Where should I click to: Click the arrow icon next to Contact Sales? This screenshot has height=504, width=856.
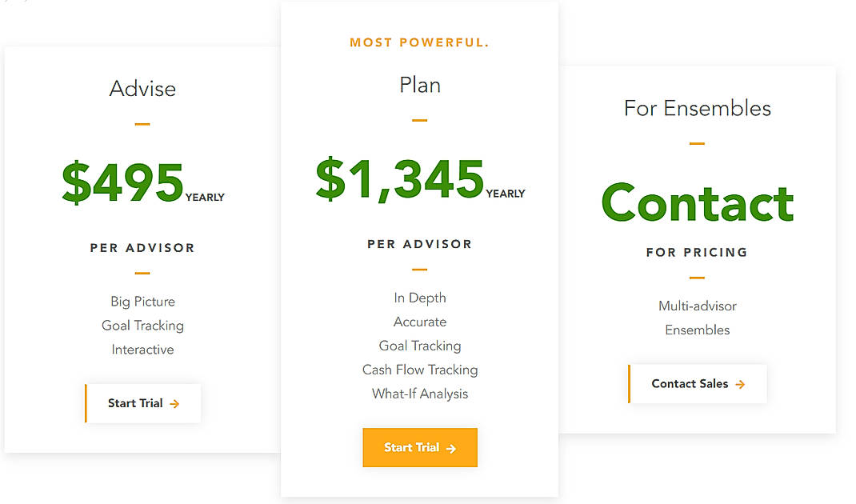[x=740, y=383]
